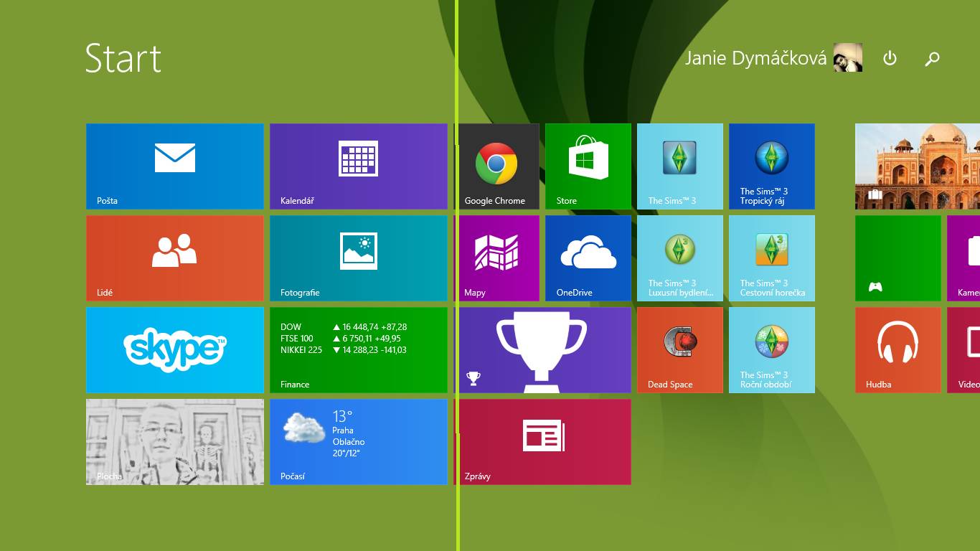Open the Video tile at the screen edge
Screen dimensions: 980x551
point(963,350)
